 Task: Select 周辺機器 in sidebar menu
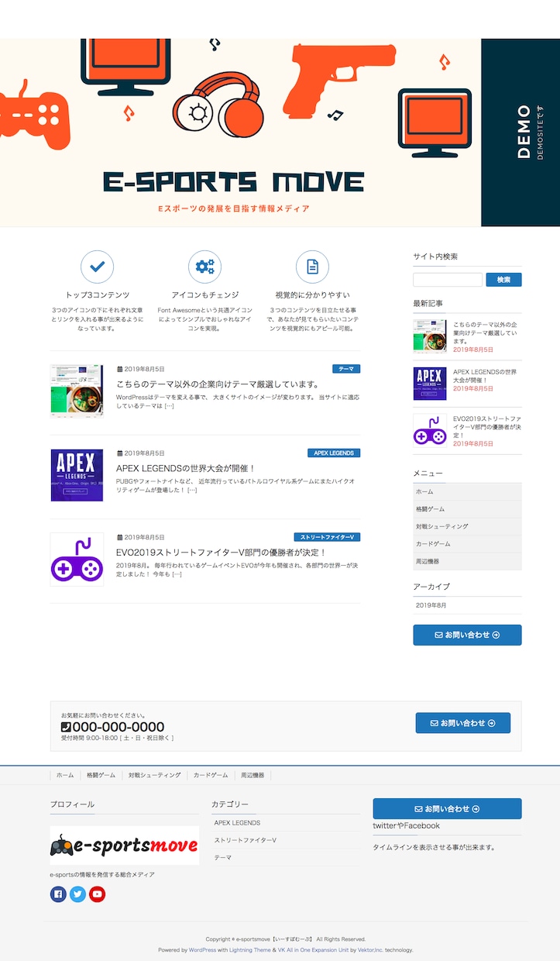(x=467, y=561)
